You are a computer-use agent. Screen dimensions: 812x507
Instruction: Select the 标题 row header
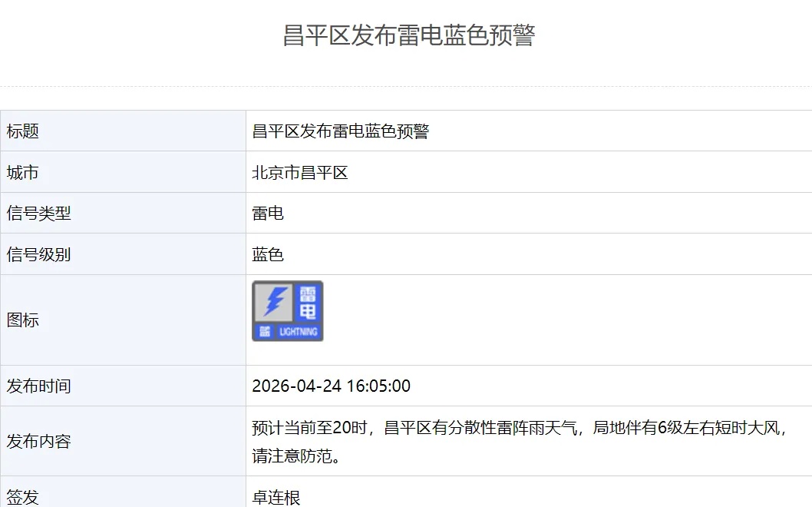coord(21,131)
